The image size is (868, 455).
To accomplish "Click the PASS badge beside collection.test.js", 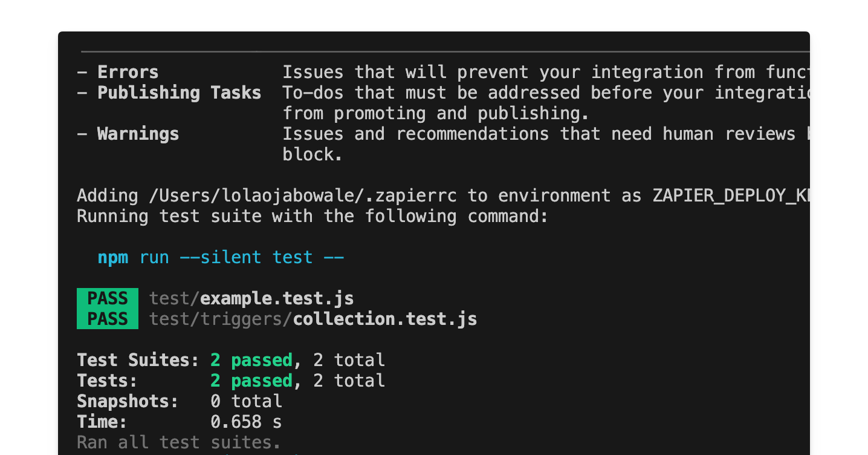I will [108, 319].
